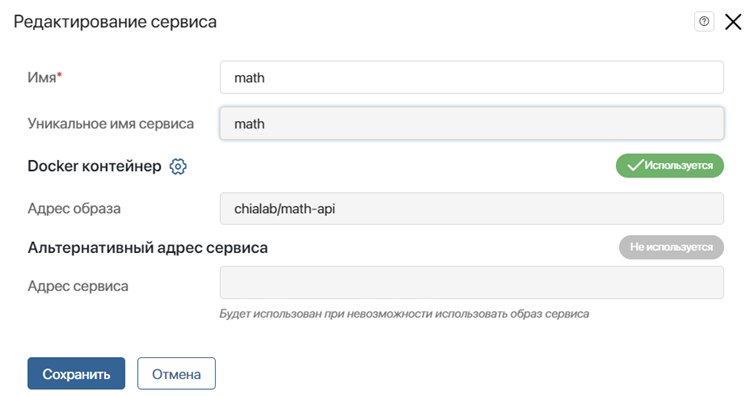This screenshot has width=750, height=396.
Task: Click the Отмена button
Action: coord(176,374)
